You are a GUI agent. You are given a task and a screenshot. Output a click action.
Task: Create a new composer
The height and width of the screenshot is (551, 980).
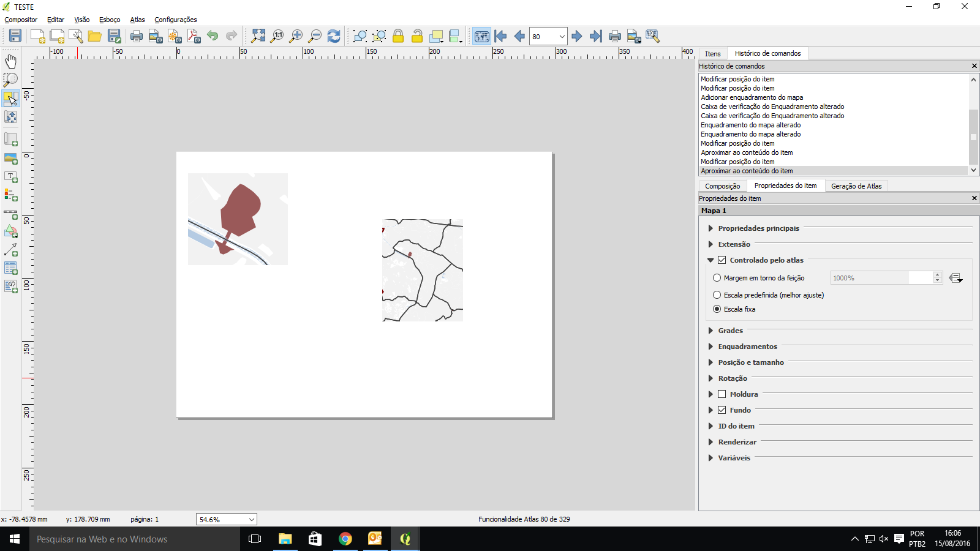point(38,36)
